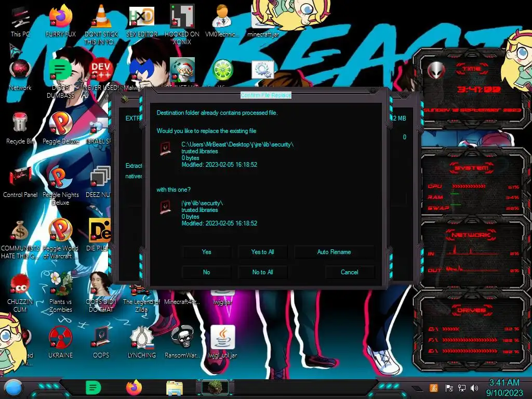Launch Peggle Nights Deluxe shortcut
Screen dimensions: 532x399
[60, 185]
